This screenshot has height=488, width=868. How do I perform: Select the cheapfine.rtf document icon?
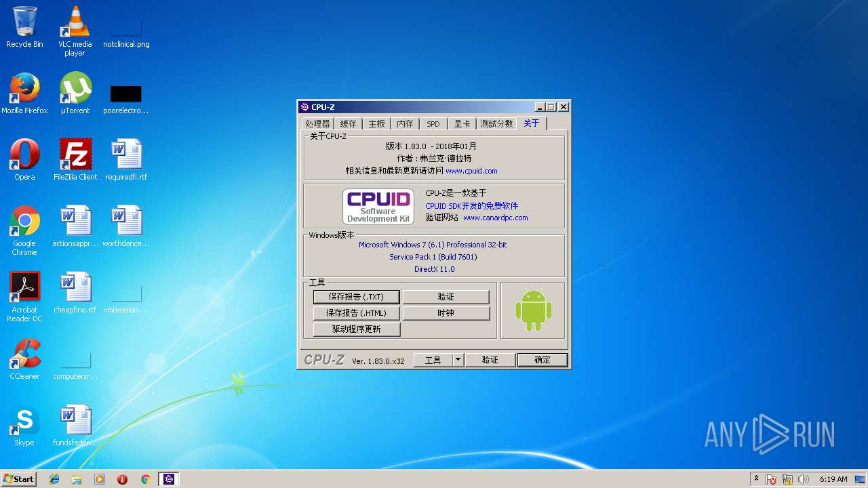tap(75, 293)
